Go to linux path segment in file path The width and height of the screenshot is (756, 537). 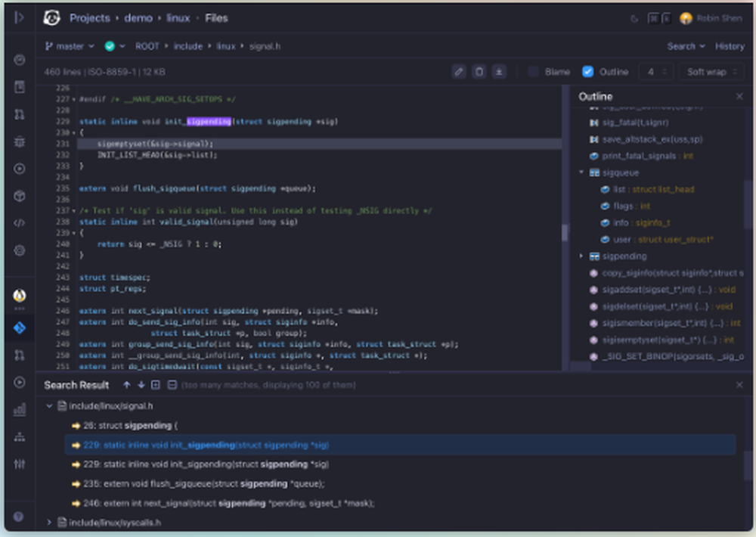point(226,46)
